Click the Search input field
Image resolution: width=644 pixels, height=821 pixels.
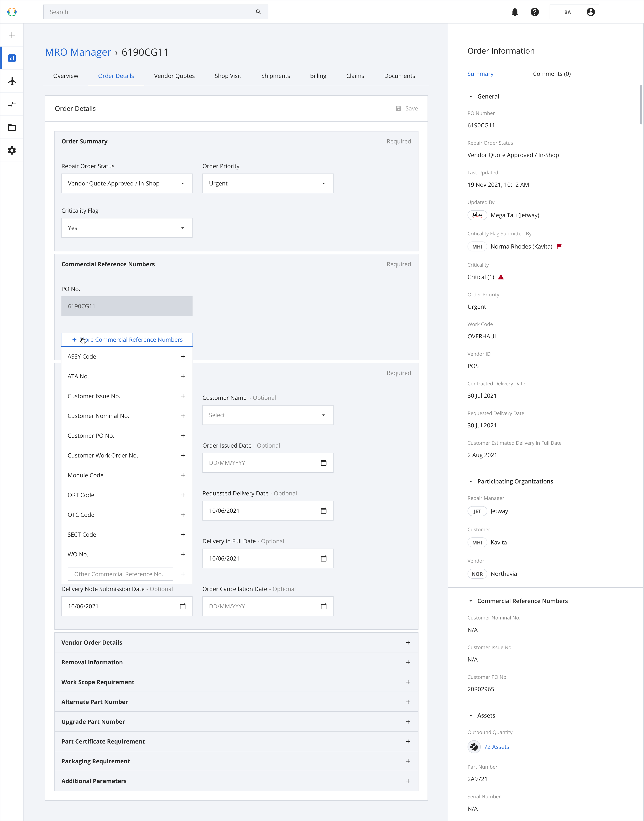[156, 12]
